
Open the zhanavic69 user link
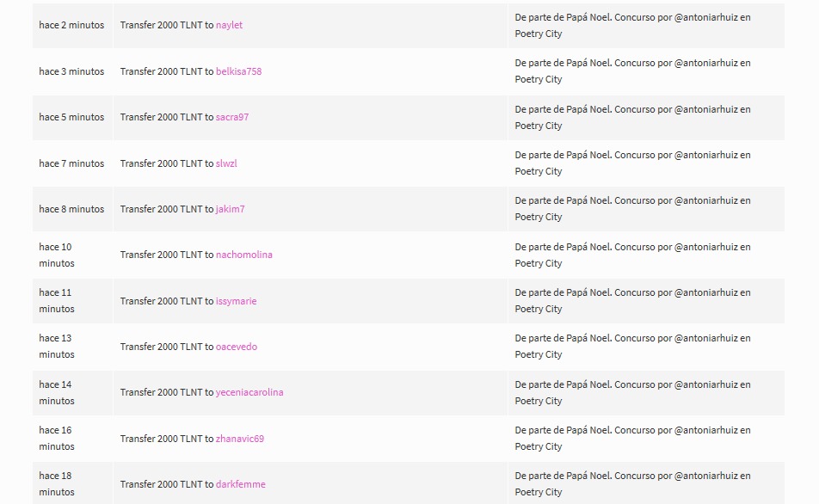pyautogui.click(x=240, y=439)
